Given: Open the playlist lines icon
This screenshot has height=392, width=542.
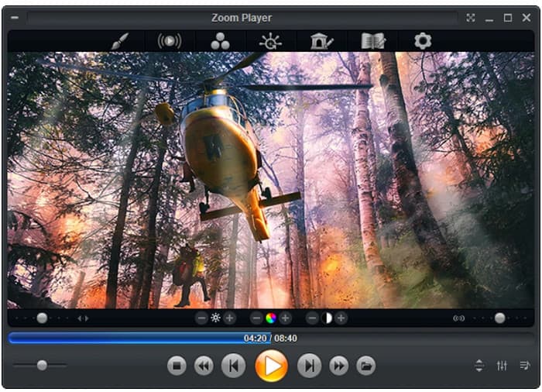Looking at the screenshot, I should 525,366.
